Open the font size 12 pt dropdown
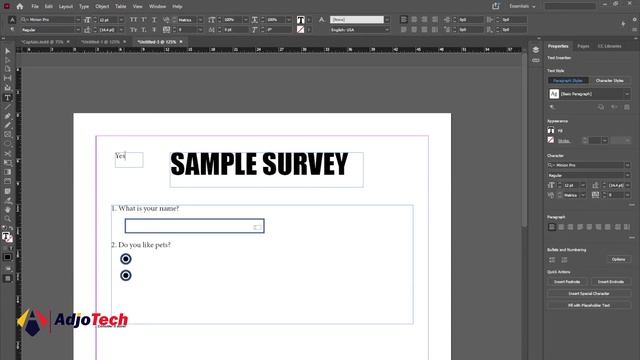Image resolution: width=640 pixels, height=360 pixels. coord(121,20)
